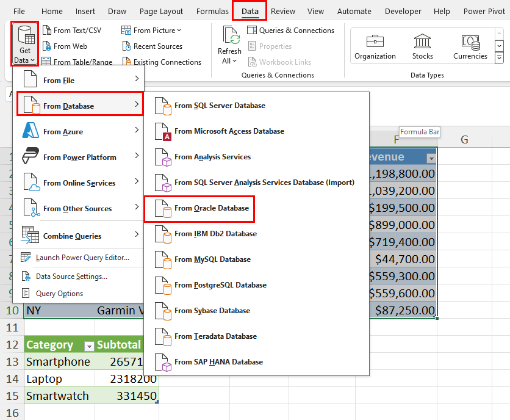This screenshot has width=510, height=420.
Task: Switch to the Data tab
Action: click(250, 12)
